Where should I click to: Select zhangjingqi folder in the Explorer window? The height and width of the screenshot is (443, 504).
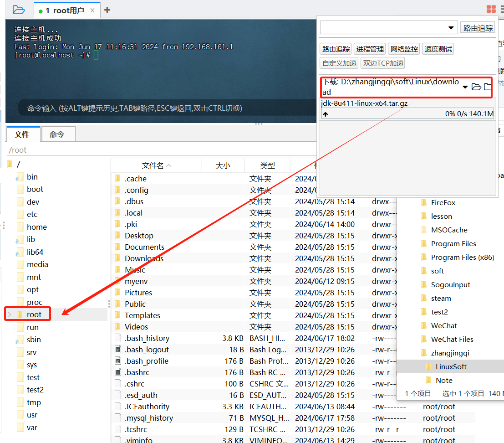coord(450,353)
